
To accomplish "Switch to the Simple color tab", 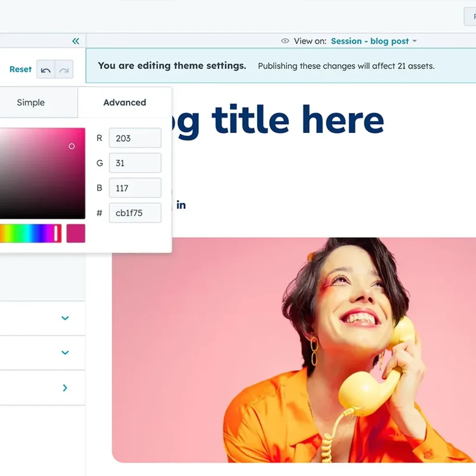I will [31, 103].
